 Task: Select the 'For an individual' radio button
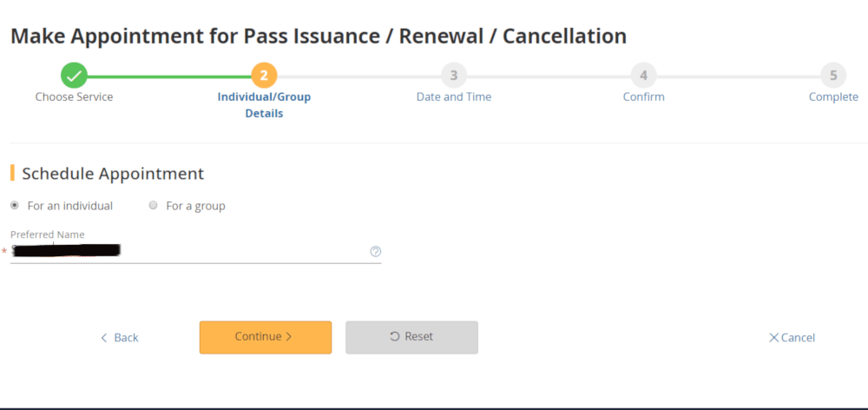(x=15, y=206)
